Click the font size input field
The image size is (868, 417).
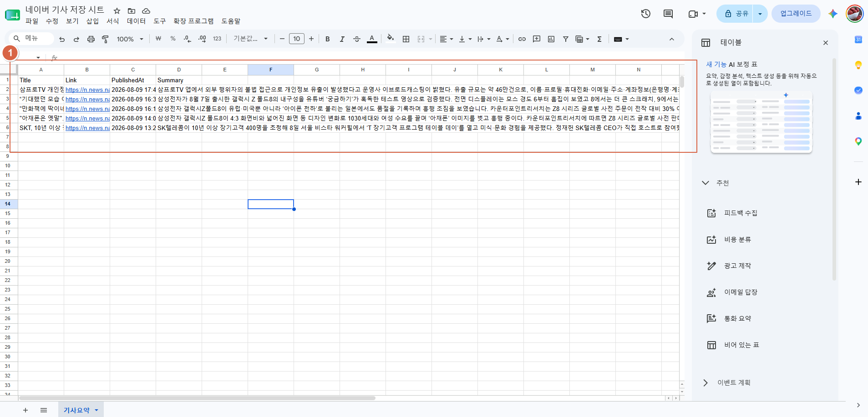[x=297, y=39]
